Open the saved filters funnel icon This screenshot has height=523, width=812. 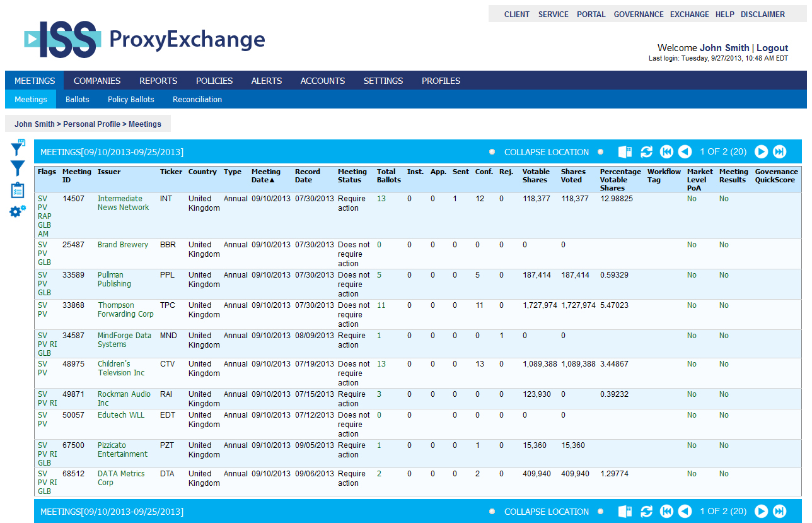click(x=18, y=148)
